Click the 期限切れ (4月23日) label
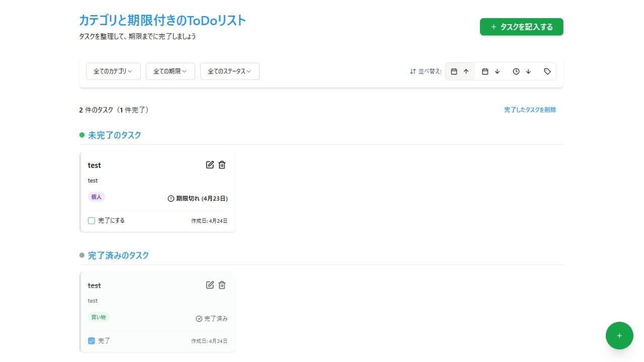644x362 pixels. point(198,199)
